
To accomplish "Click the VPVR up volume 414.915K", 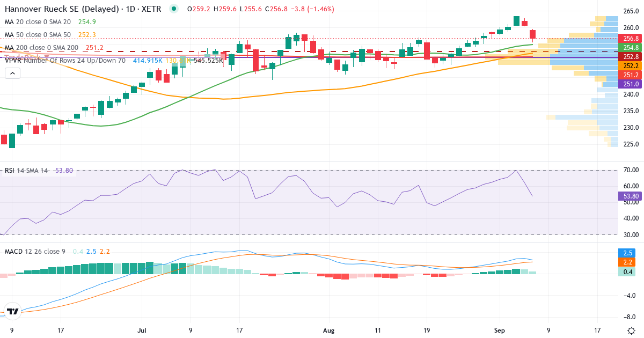I will pos(147,61).
